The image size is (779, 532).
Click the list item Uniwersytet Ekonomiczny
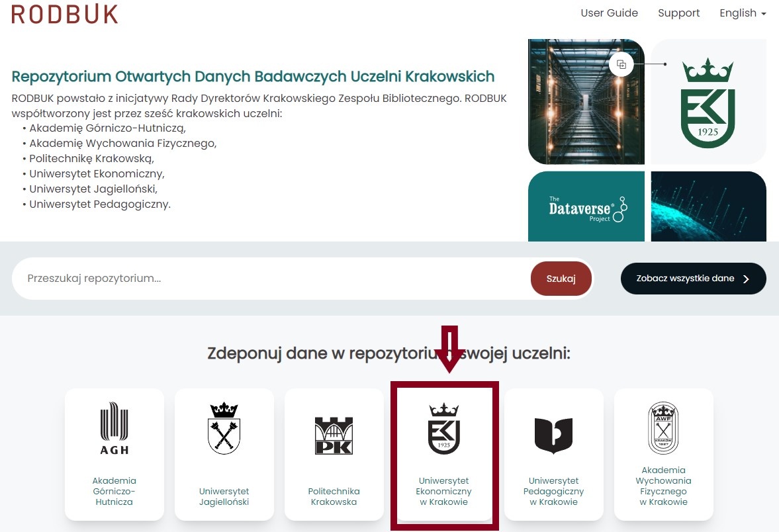click(x=97, y=174)
